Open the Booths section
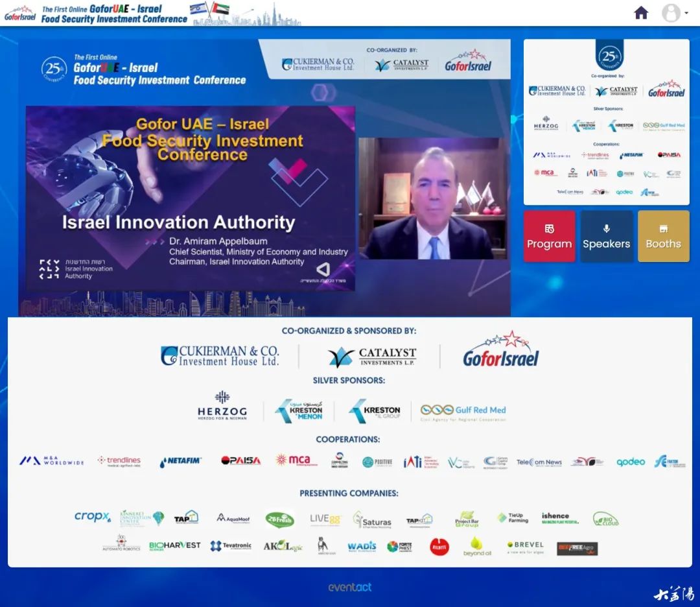The image size is (700, 607). (x=664, y=236)
